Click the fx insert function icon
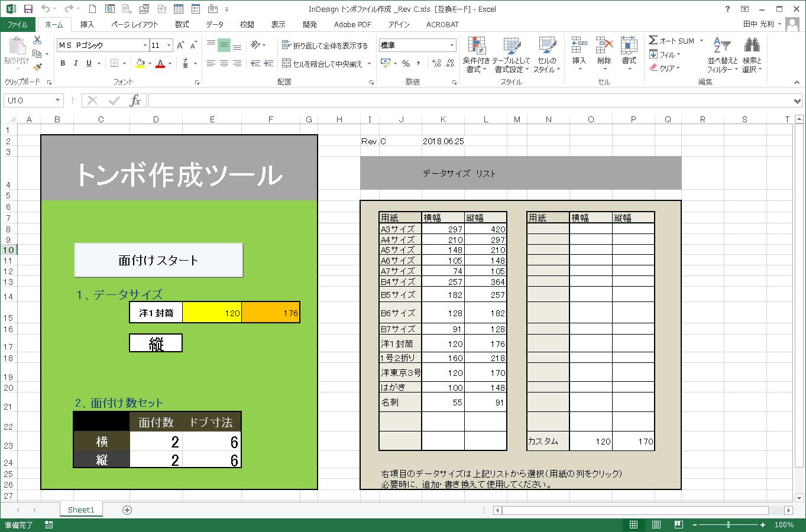806x532 pixels. click(x=135, y=100)
